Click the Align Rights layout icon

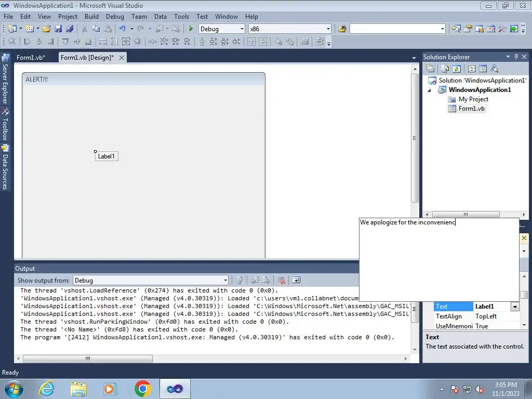pos(50,42)
